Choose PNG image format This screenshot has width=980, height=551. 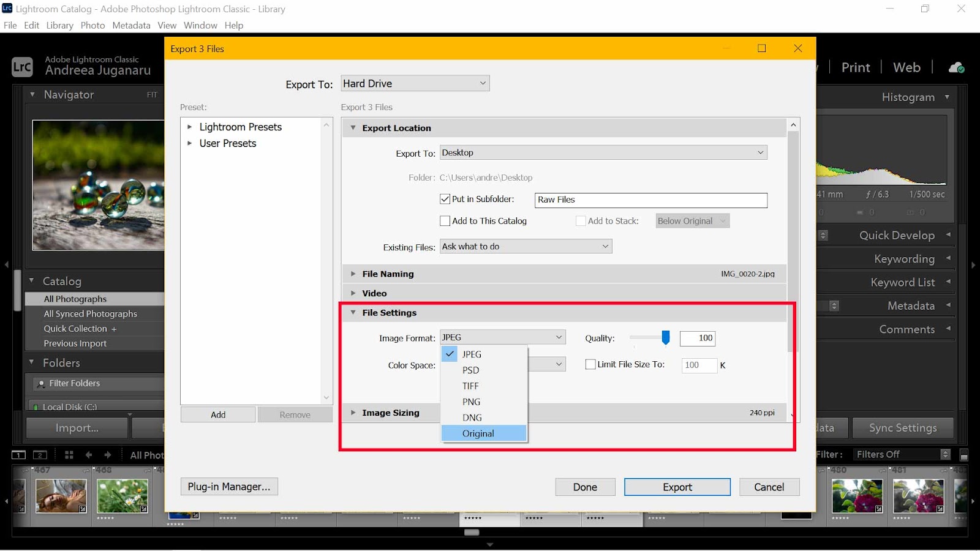click(x=484, y=402)
